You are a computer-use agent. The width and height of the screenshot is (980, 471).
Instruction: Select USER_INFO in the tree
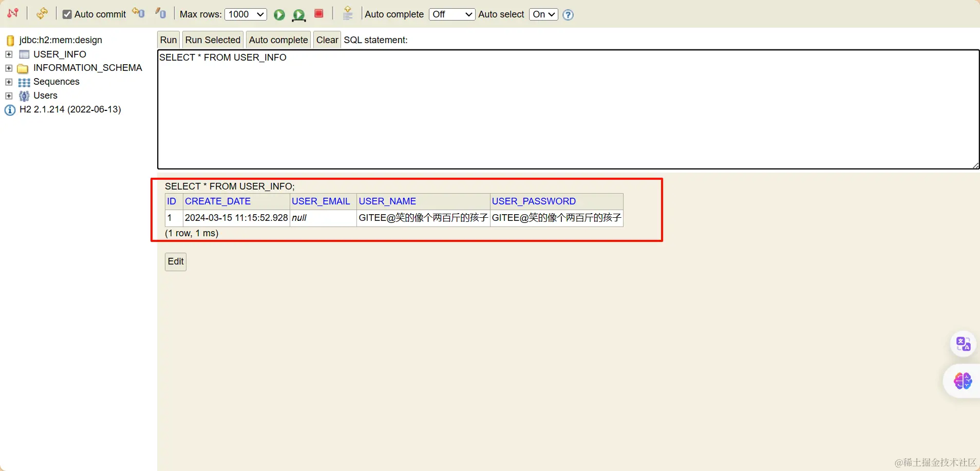60,54
